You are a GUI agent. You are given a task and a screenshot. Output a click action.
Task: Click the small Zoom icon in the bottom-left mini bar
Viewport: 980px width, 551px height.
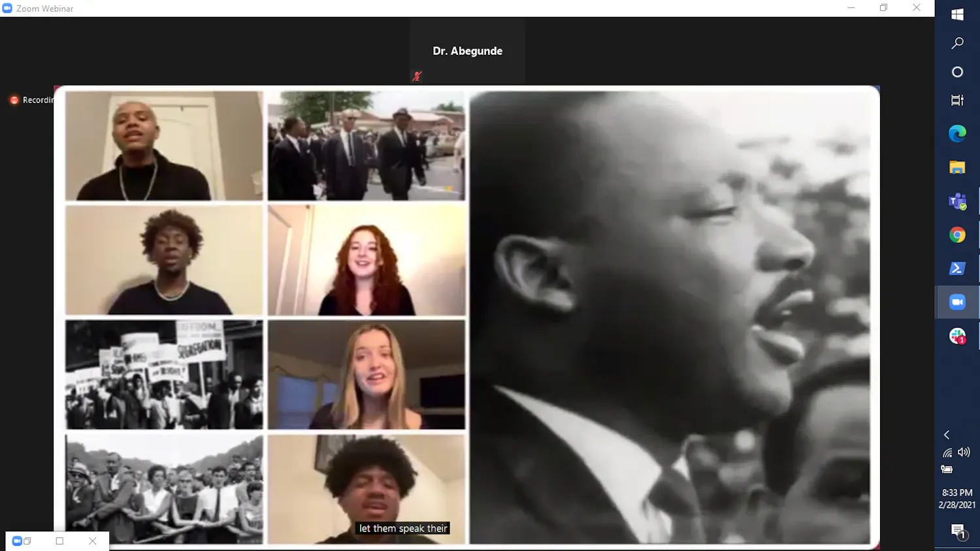(17, 541)
